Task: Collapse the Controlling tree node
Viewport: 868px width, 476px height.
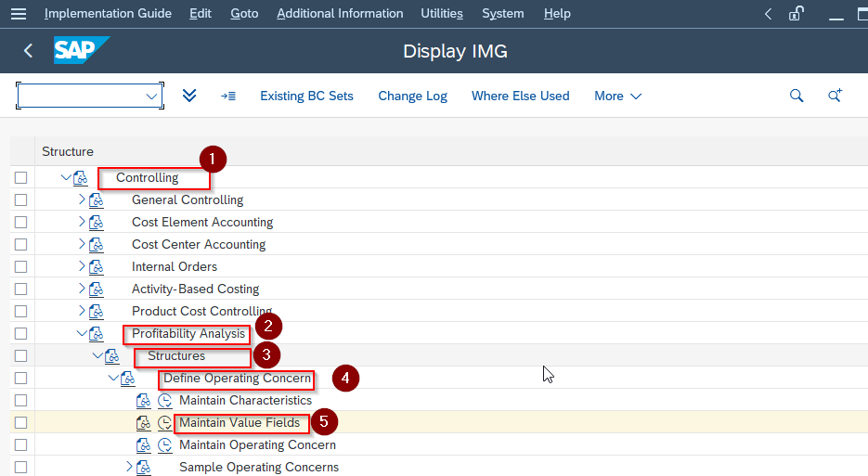Action: pyautogui.click(x=66, y=177)
